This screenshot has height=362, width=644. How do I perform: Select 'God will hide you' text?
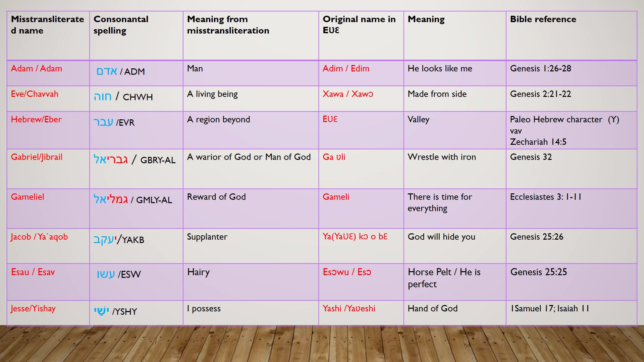[x=441, y=237]
